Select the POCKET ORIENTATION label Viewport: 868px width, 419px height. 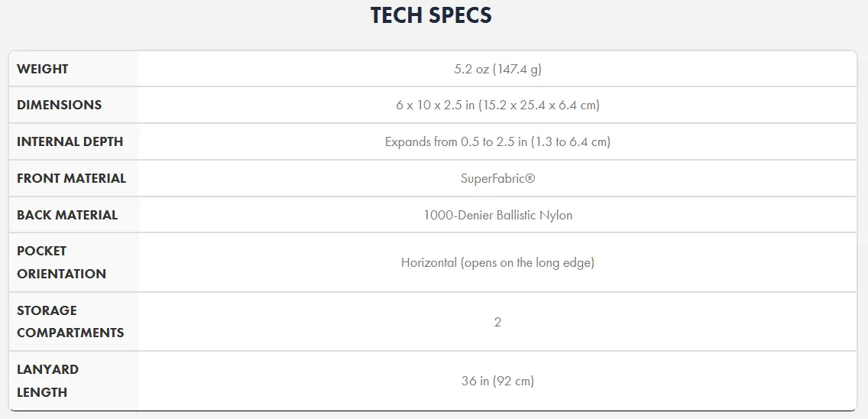pyautogui.click(x=61, y=262)
